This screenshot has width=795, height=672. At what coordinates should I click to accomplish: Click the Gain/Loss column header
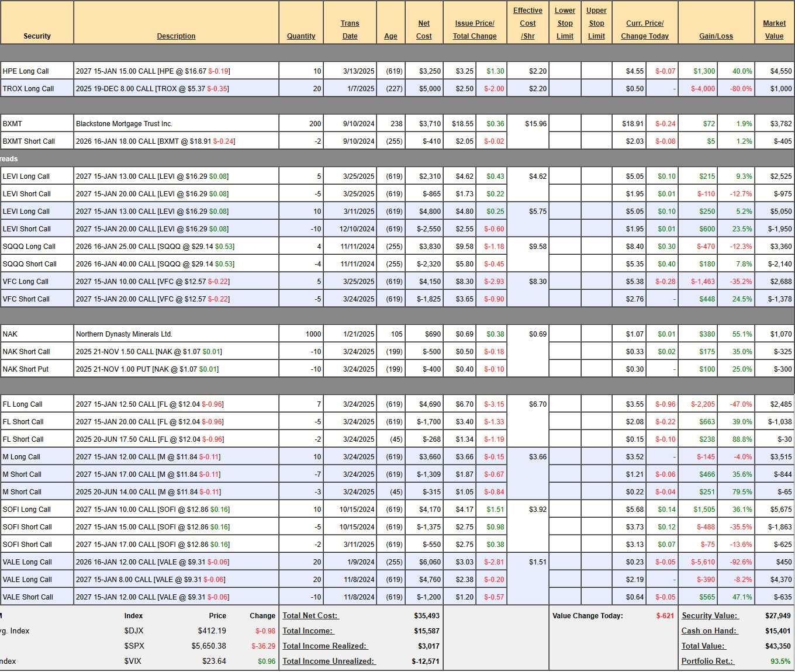[x=716, y=36]
